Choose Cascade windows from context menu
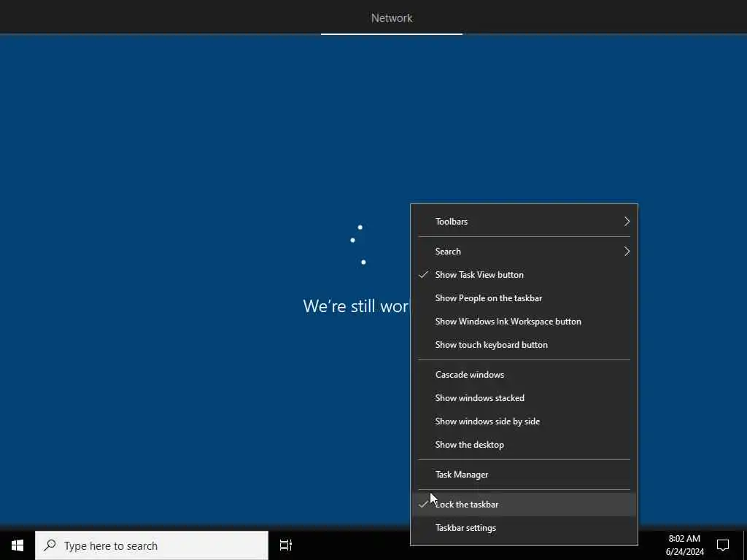Screen dimensions: 747x560 pos(524,375)
